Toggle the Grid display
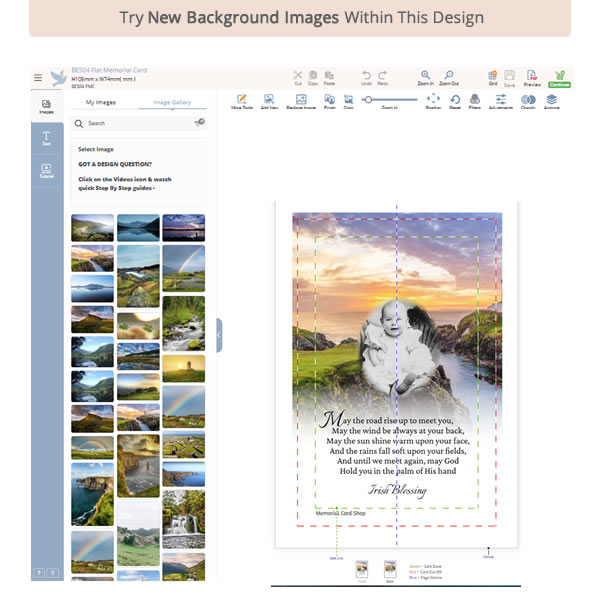Screen dimensions: 600x600 point(492,77)
